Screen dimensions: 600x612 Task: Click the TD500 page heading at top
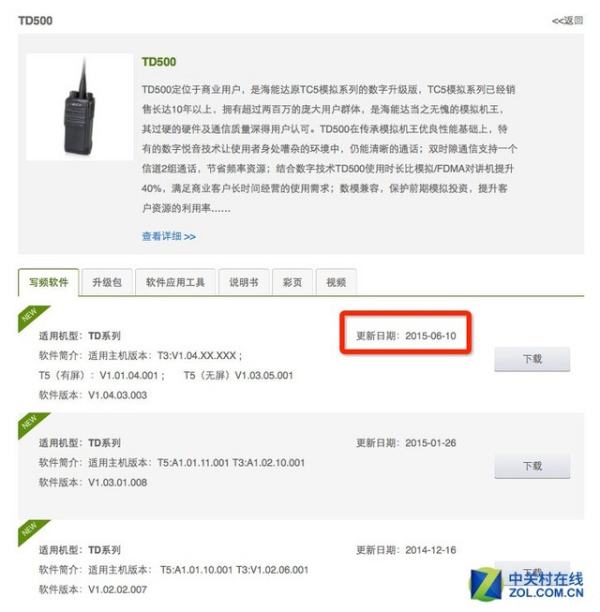click(x=35, y=21)
